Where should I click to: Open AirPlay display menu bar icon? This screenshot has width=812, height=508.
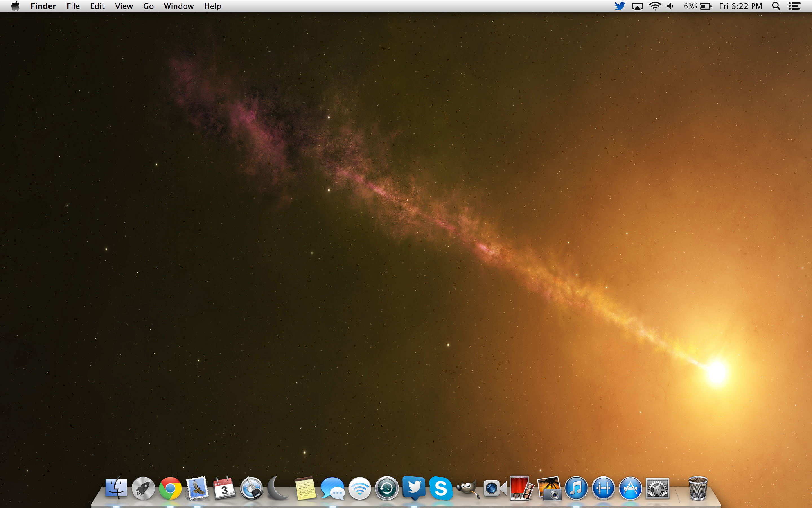point(637,6)
